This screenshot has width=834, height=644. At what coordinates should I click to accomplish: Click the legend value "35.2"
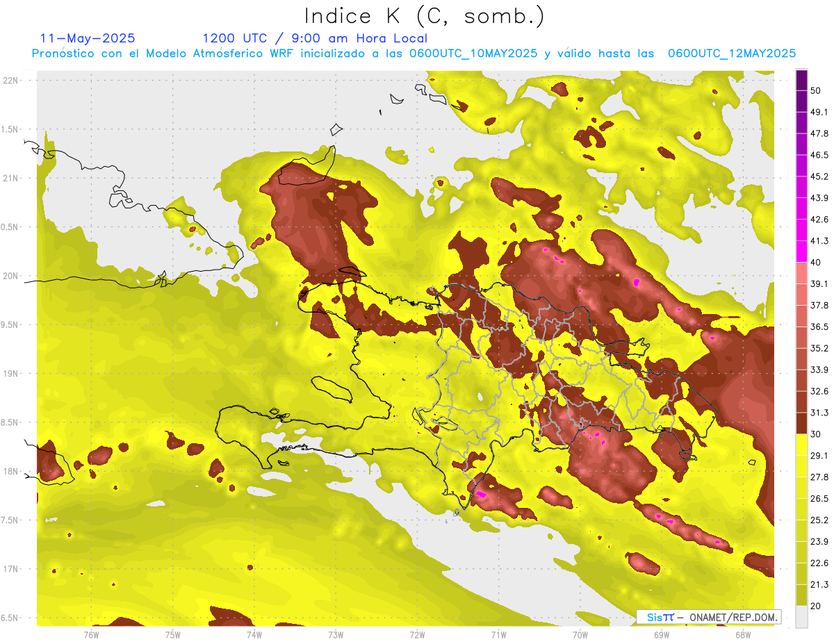819,348
